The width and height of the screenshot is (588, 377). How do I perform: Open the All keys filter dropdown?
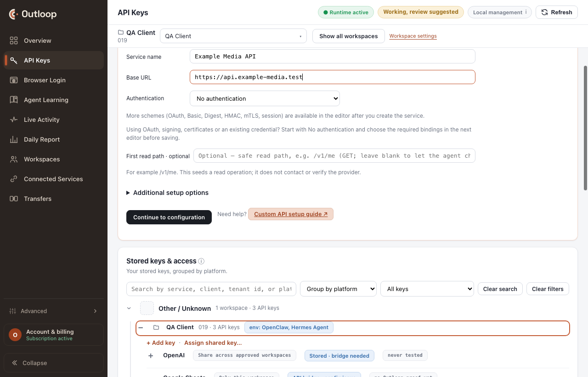point(427,289)
